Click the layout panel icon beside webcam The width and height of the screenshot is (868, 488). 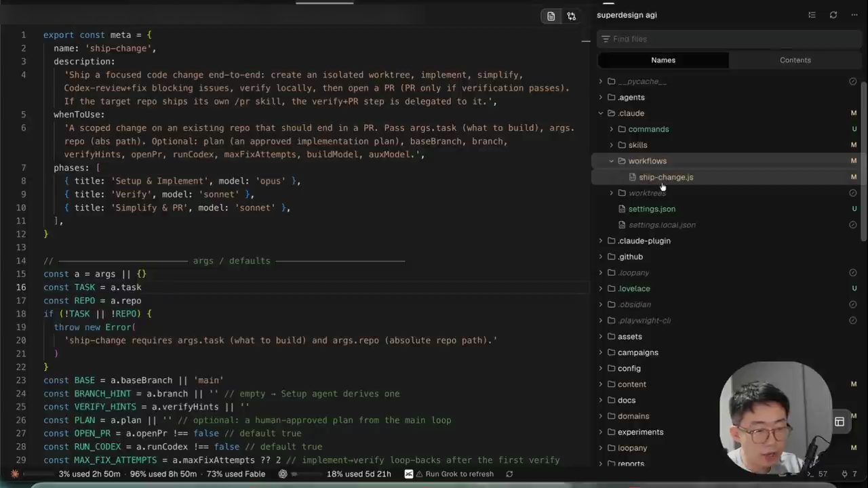(840, 422)
